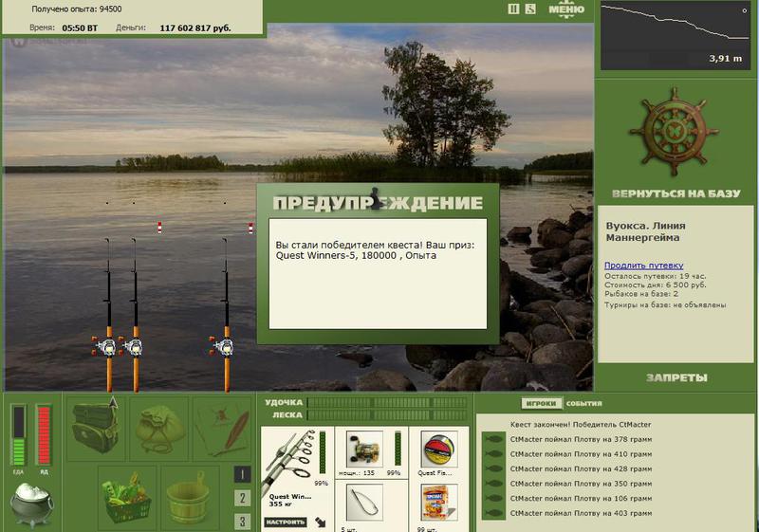The width and height of the screenshot is (759, 532).
Task: Click 'Турниры на базе: не объявлены' text
Action: pos(665,304)
